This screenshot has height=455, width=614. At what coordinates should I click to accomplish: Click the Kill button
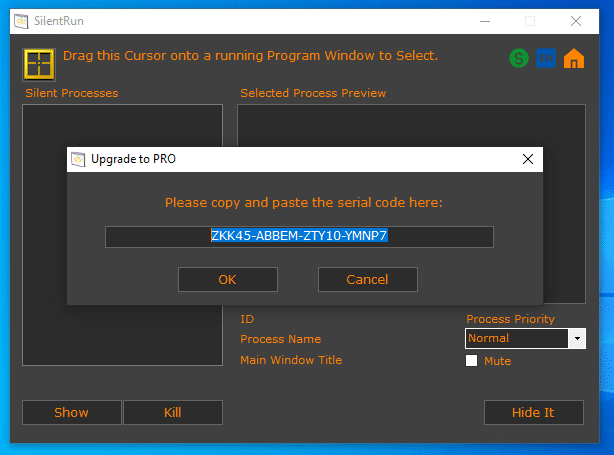pos(173,412)
